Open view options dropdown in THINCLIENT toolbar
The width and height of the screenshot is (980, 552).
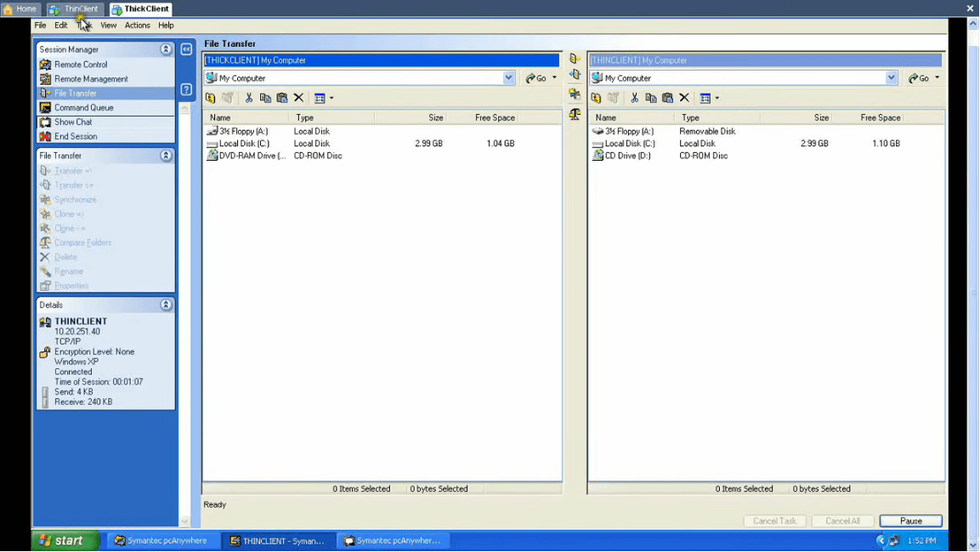tap(717, 98)
